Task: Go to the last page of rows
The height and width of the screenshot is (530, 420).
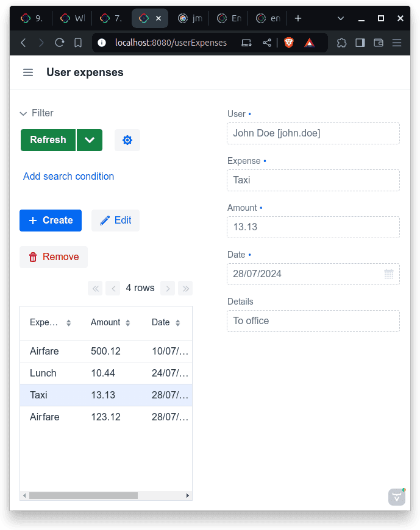Action: [185, 288]
